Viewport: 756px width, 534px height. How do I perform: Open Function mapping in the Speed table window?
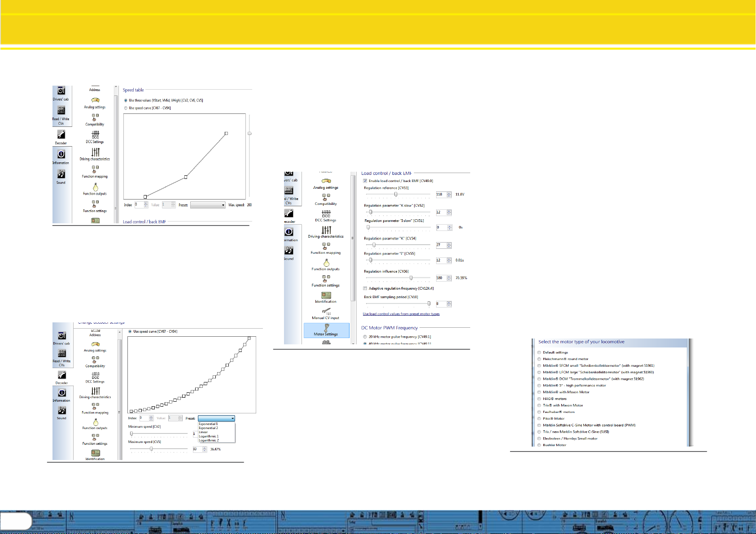95,172
